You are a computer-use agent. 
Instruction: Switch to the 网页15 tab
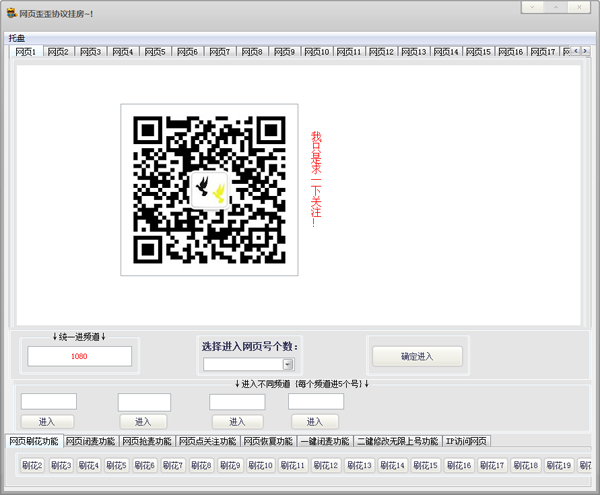[x=478, y=52]
